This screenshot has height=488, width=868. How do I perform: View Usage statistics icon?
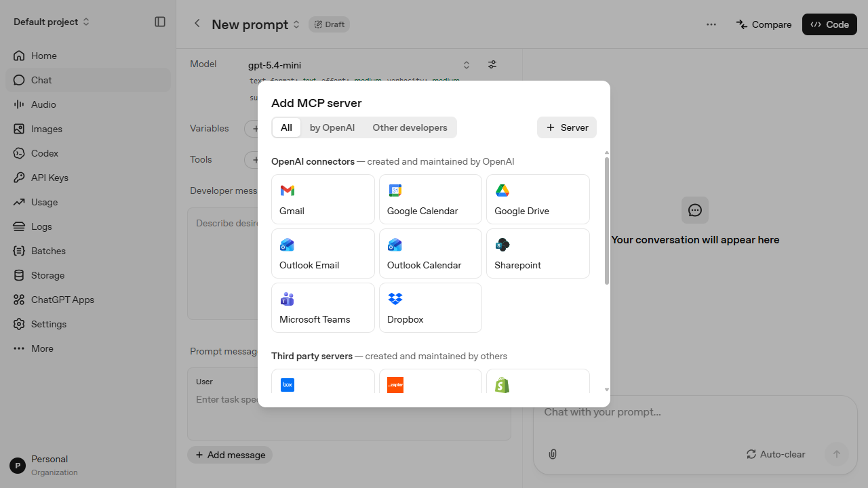click(x=19, y=202)
